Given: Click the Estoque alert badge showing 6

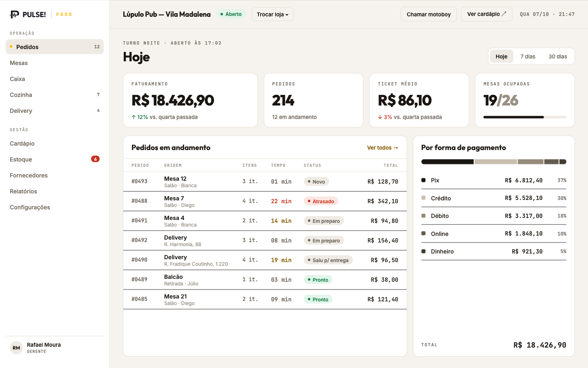Looking at the screenshot, I should 95,159.
